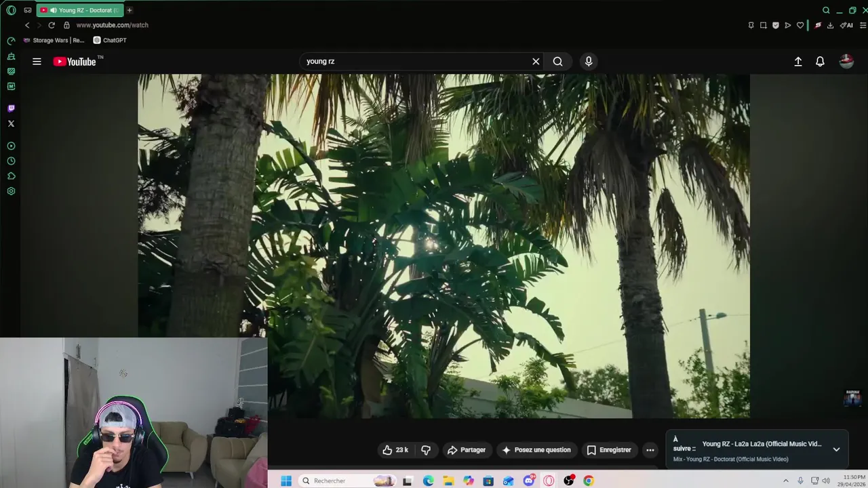868x488 pixels.
Task: Show site security padlock info
Action: click(66, 25)
